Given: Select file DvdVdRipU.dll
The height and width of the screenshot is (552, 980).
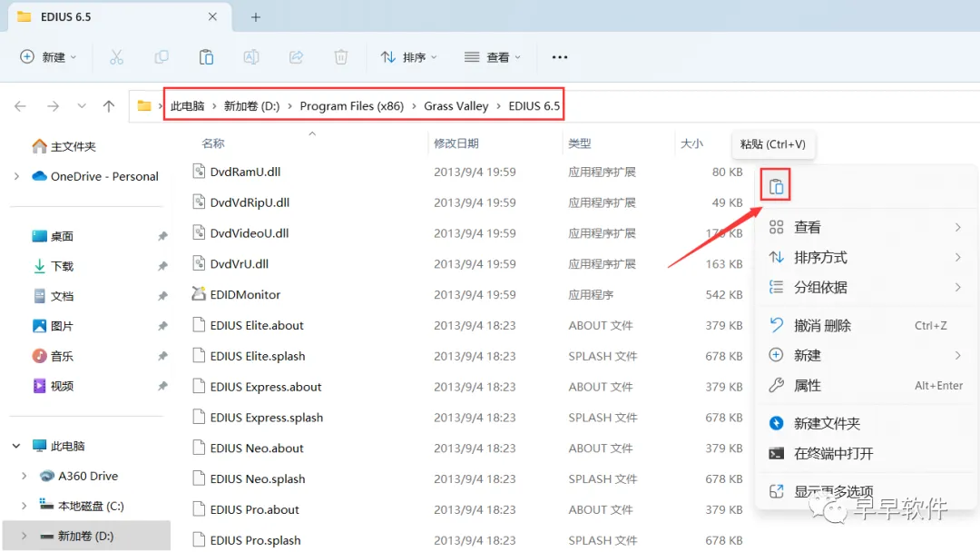Looking at the screenshot, I should 250,202.
